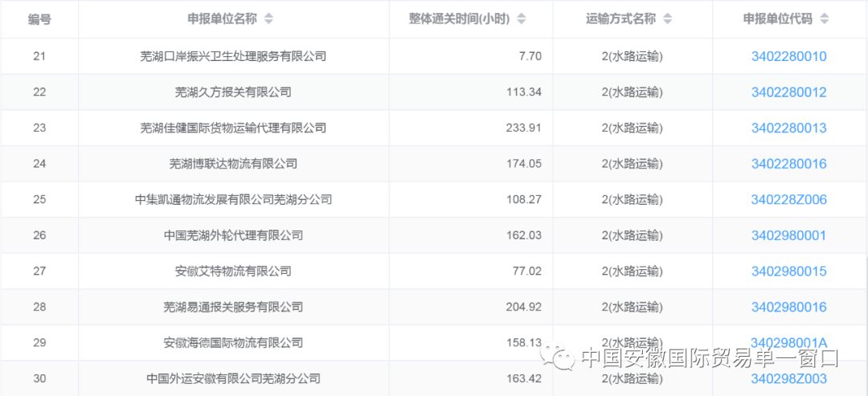Click the 申报单位代码 header label

pos(778,18)
